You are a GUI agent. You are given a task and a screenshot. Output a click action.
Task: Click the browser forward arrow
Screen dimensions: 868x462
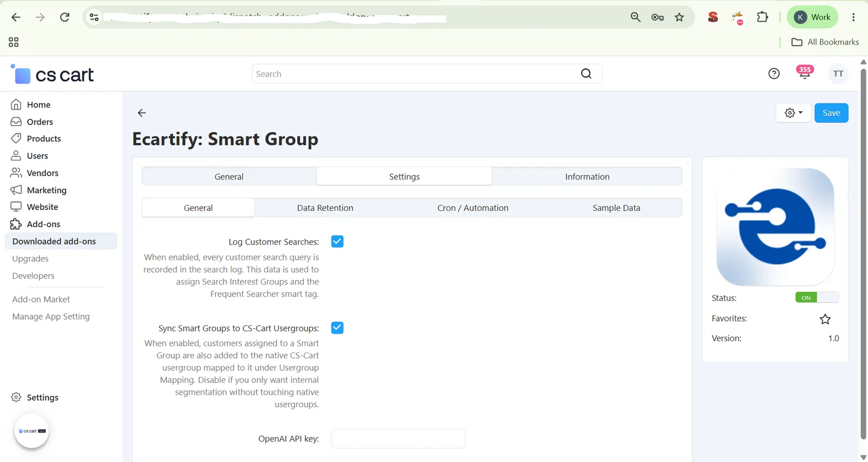coord(40,17)
